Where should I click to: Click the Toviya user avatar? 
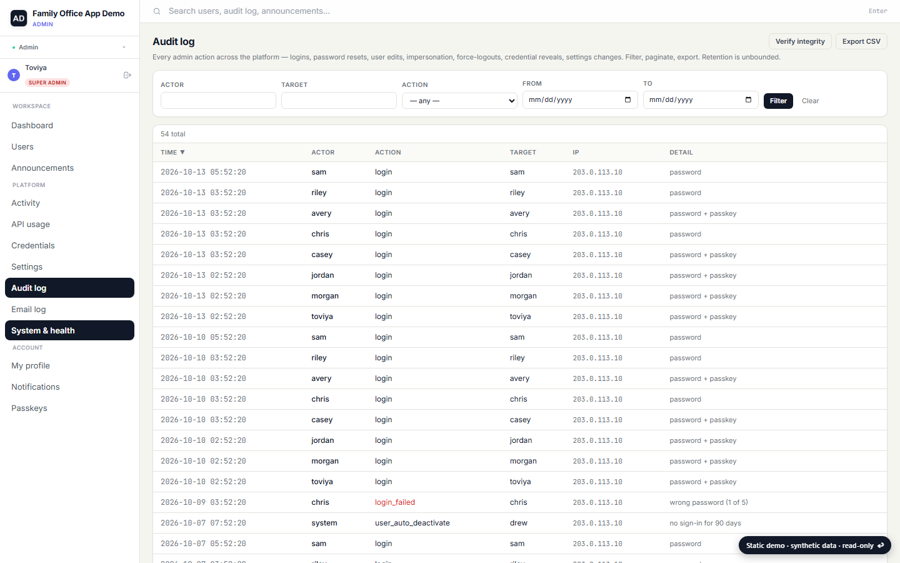[14, 75]
